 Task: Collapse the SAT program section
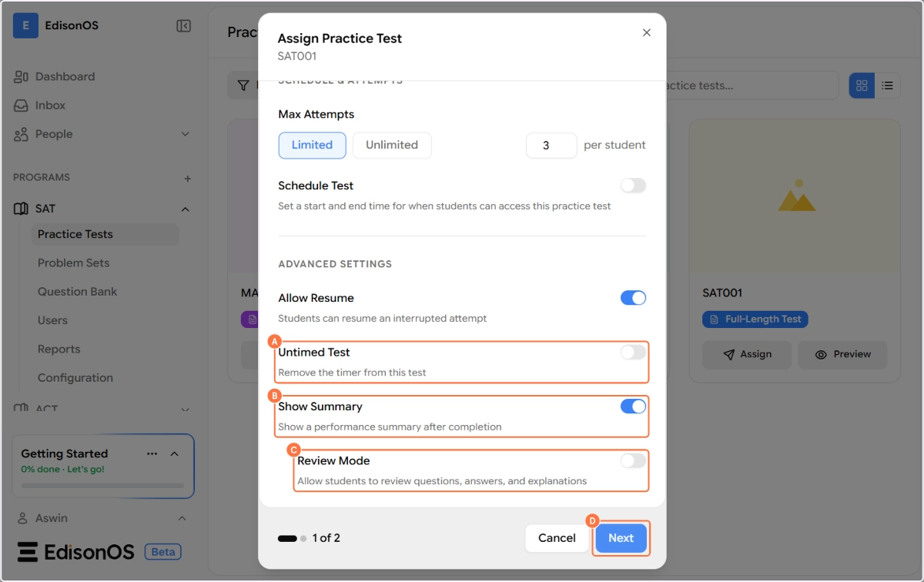[185, 209]
